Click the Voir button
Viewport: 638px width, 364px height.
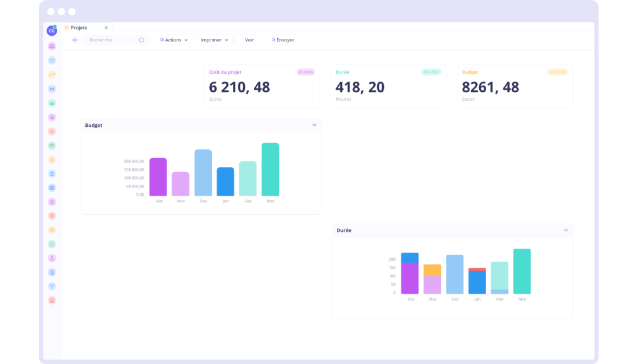[x=249, y=40]
